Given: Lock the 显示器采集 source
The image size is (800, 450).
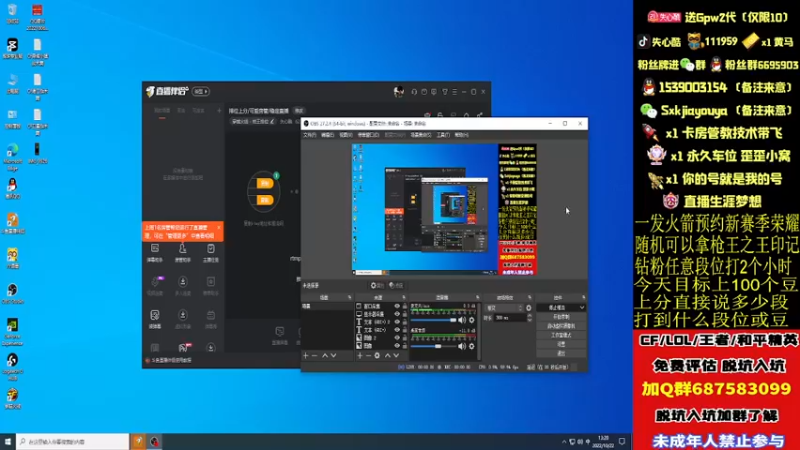Looking at the screenshot, I should (x=405, y=314).
